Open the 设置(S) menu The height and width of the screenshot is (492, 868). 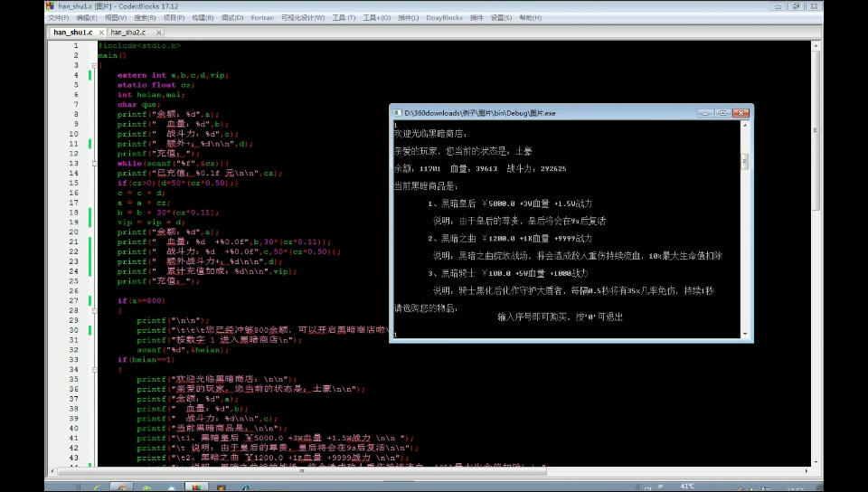point(500,18)
